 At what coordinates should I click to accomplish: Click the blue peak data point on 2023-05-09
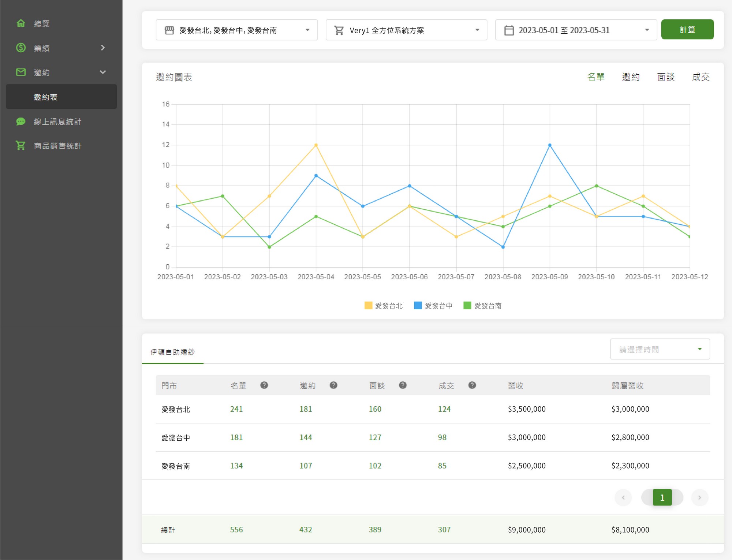coord(550,145)
